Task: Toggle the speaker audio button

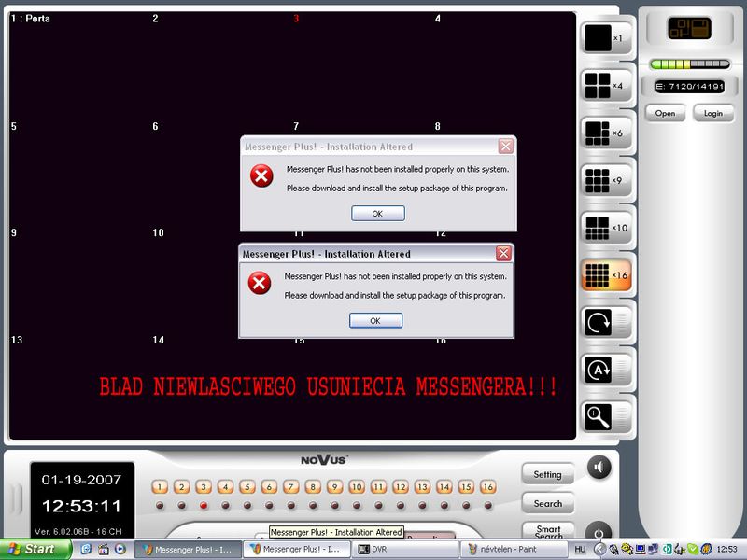Action: point(599,468)
